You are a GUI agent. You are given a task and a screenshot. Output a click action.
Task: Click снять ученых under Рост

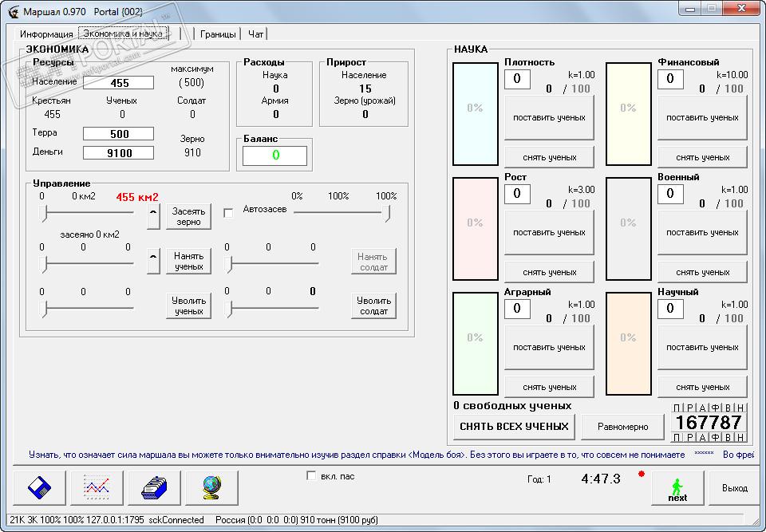pyautogui.click(x=549, y=272)
